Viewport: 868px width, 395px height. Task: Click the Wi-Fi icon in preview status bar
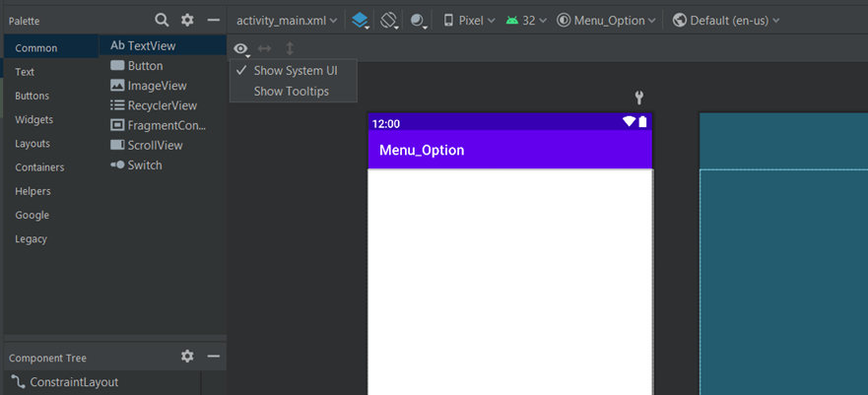point(629,122)
